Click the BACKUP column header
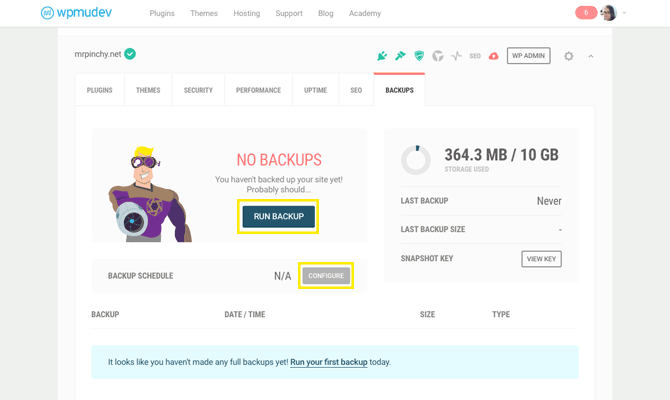 pyautogui.click(x=105, y=315)
